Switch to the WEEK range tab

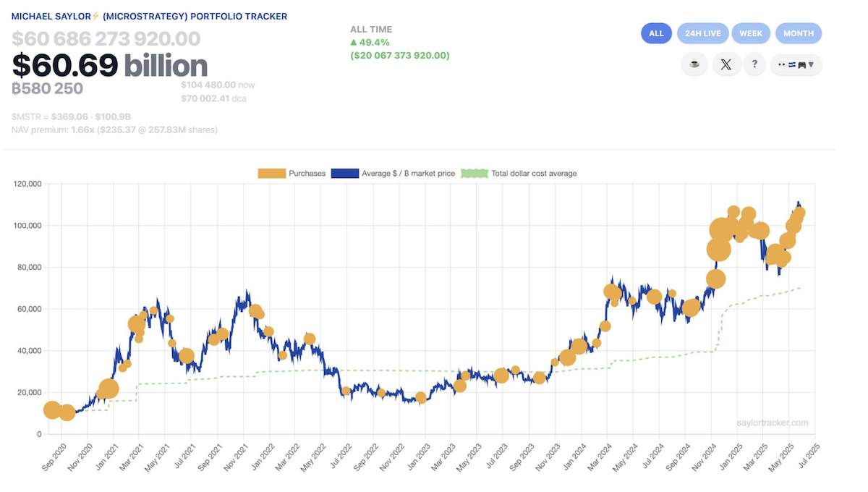click(x=751, y=33)
